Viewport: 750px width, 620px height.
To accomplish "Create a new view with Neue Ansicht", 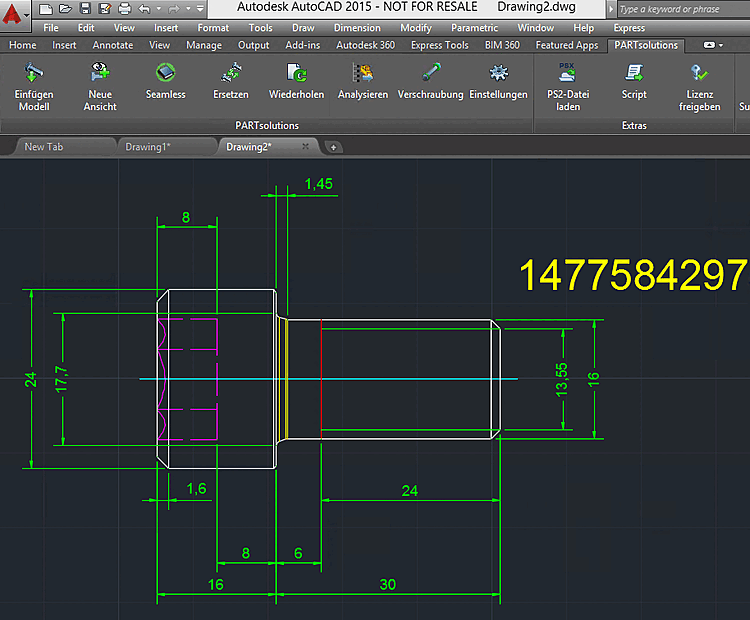I will pos(99,74).
